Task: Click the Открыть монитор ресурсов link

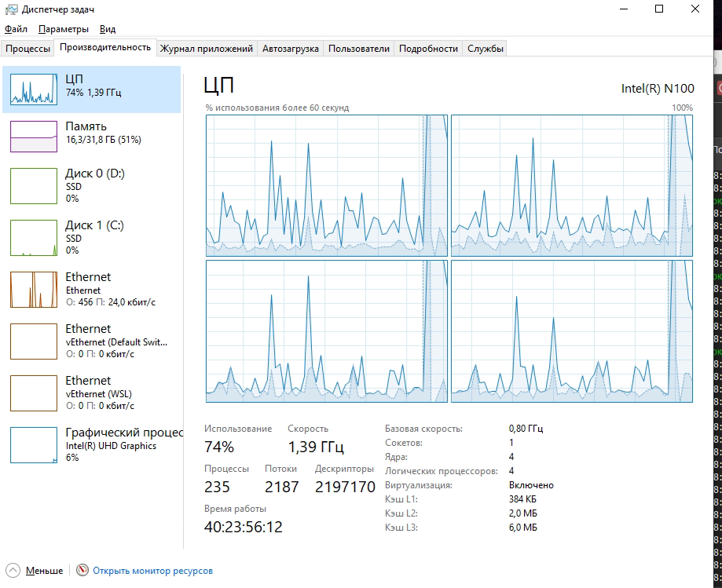Action: (152, 571)
